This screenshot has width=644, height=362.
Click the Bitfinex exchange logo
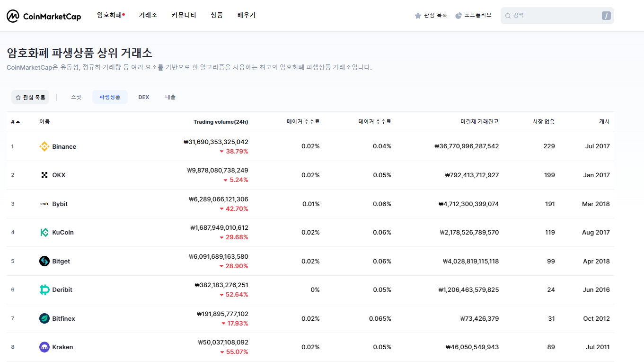tap(44, 318)
